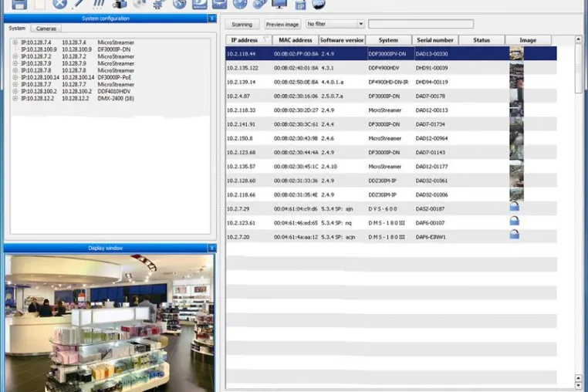588x392 pixels.
Task: Click the Image column header
Action: [528, 40]
